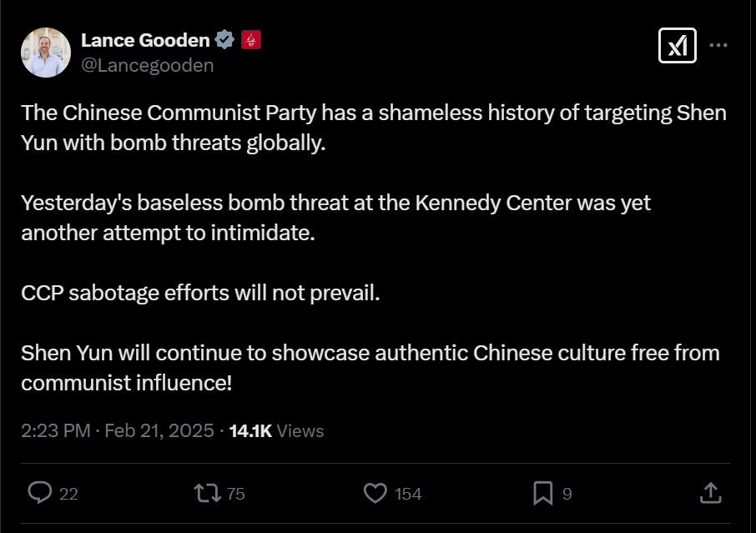Open the @Lancegooden handle link
756x533 pixels.
(x=147, y=65)
